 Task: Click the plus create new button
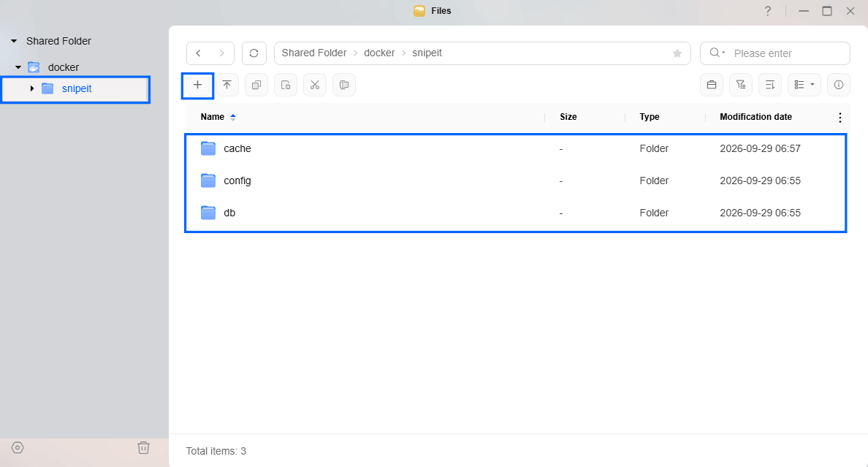click(x=197, y=85)
